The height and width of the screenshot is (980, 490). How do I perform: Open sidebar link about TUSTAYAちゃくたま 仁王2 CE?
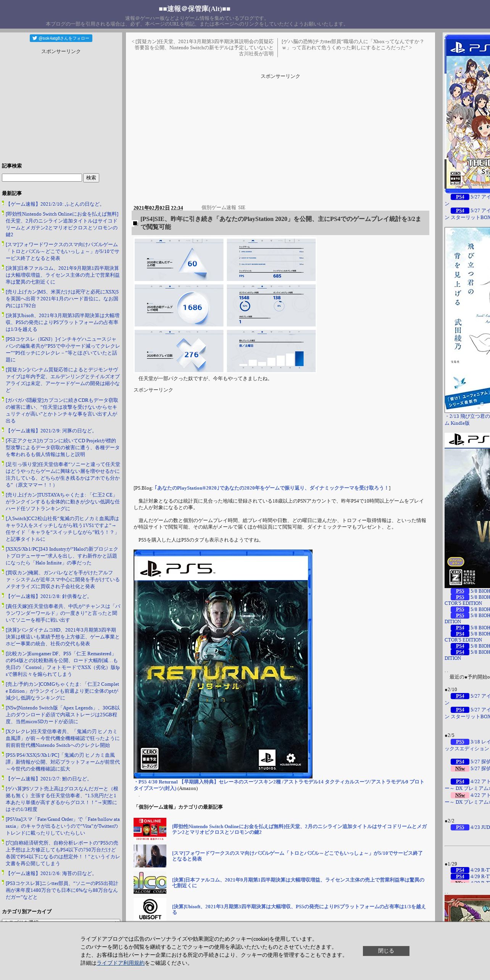pyautogui.click(x=63, y=502)
